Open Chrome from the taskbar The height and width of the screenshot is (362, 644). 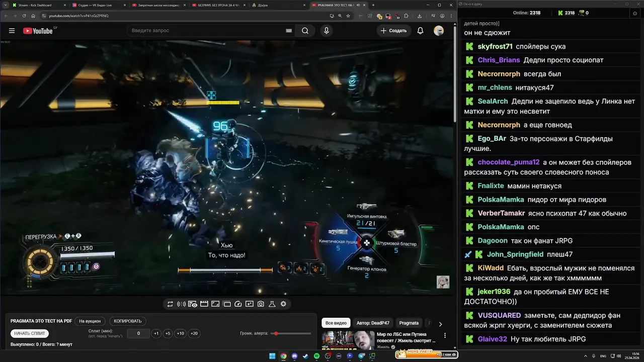tap(283, 356)
